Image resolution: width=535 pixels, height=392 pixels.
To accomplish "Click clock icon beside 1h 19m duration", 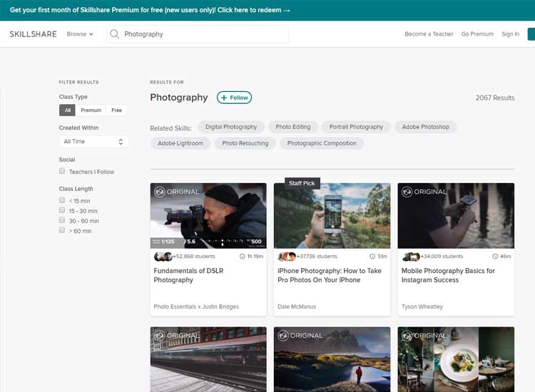I will [x=243, y=257].
